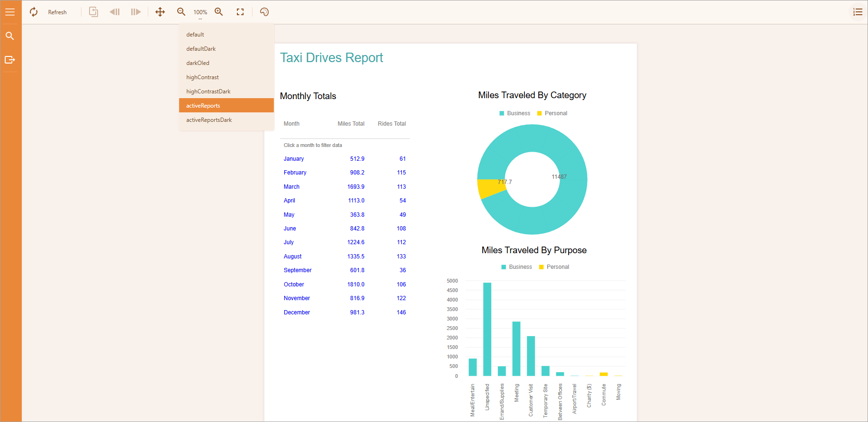
Task: Select the defaultDark theme
Action: 226,49
